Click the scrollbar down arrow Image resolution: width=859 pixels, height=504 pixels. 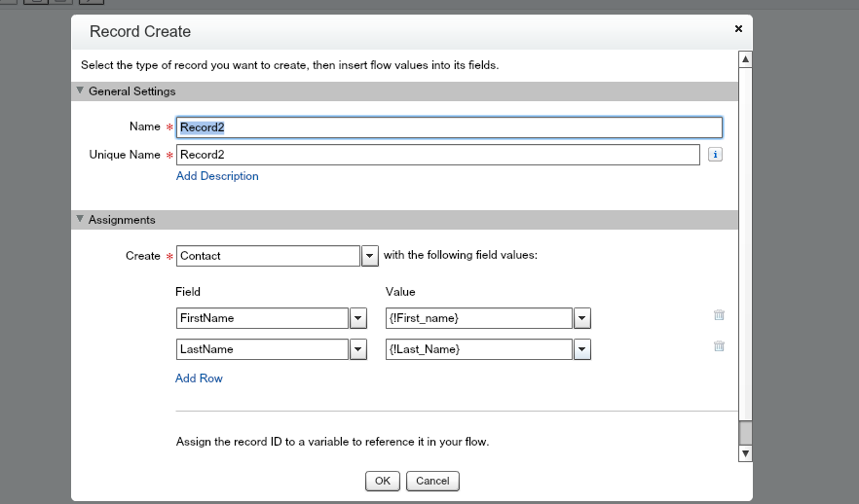[x=746, y=452]
